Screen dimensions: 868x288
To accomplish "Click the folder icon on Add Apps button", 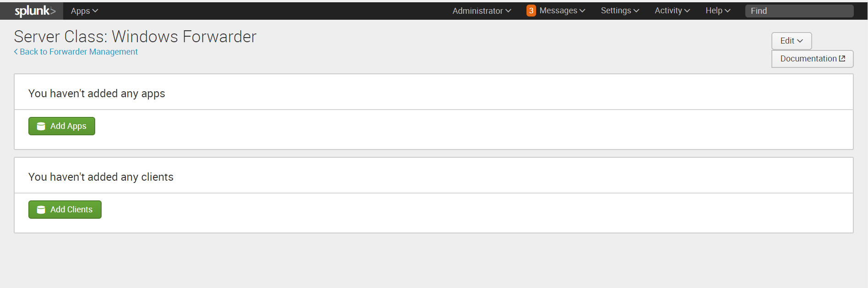I will pos(41,126).
